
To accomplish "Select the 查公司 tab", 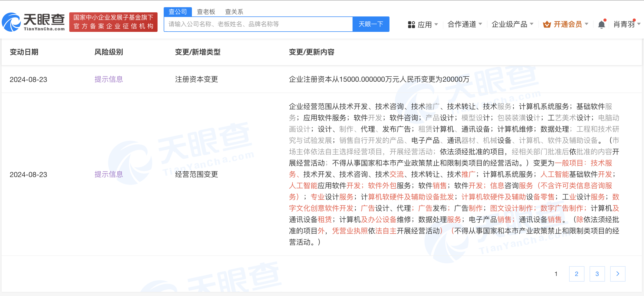I will click(x=178, y=12).
